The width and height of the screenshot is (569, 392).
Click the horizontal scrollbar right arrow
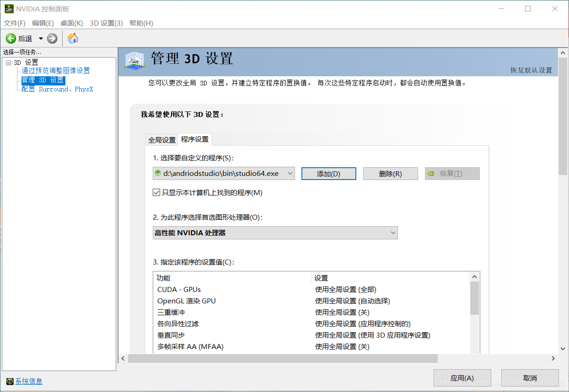[x=553, y=359]
